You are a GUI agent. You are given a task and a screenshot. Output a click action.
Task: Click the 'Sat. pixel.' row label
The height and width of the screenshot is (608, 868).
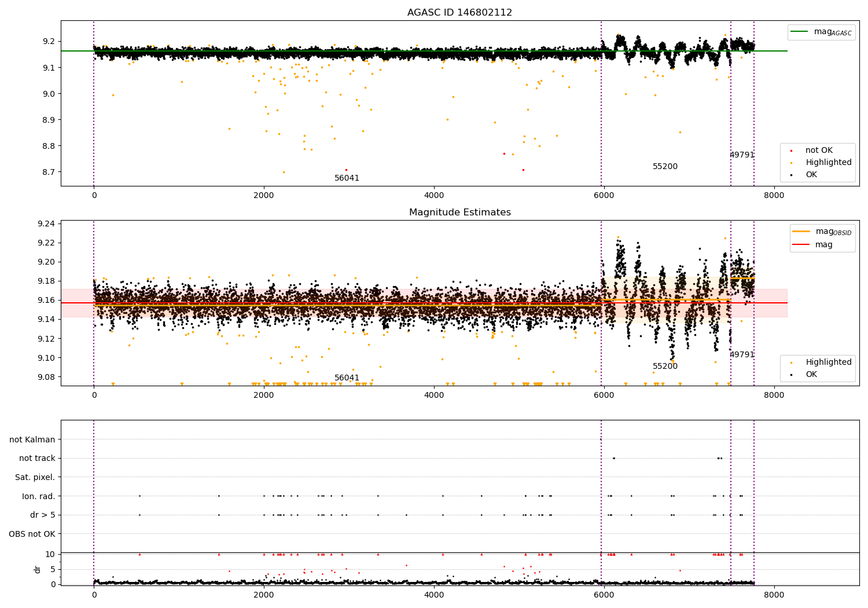click(x=35, y=478)
